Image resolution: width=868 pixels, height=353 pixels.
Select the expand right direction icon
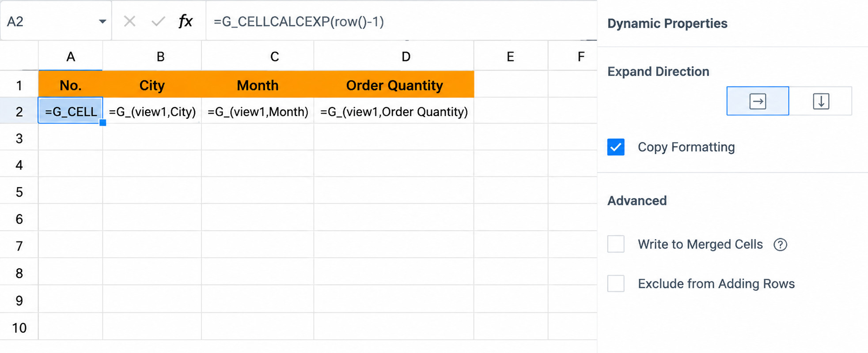coord(758,101)
